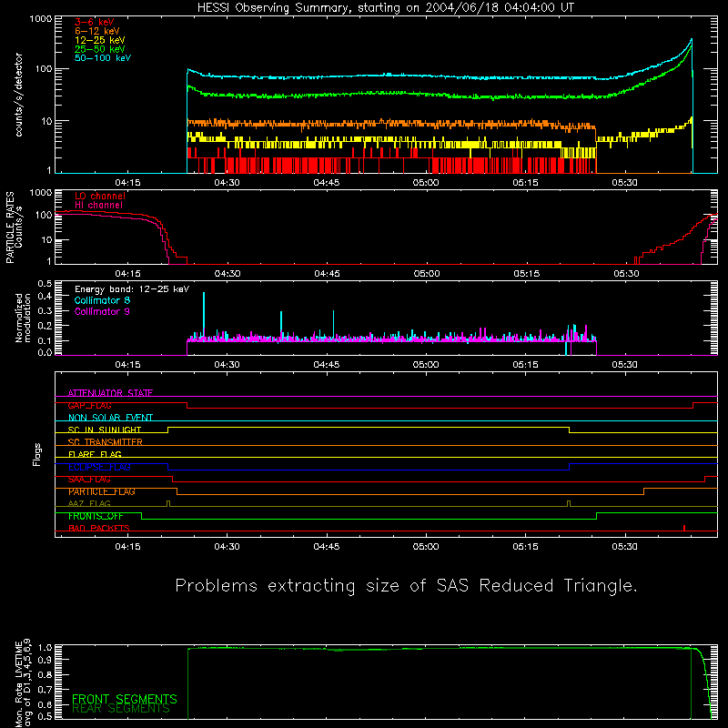Click the ECLIPSE_FLAG label
Viewport: 728px width, 728px height.
click(99, 467)
